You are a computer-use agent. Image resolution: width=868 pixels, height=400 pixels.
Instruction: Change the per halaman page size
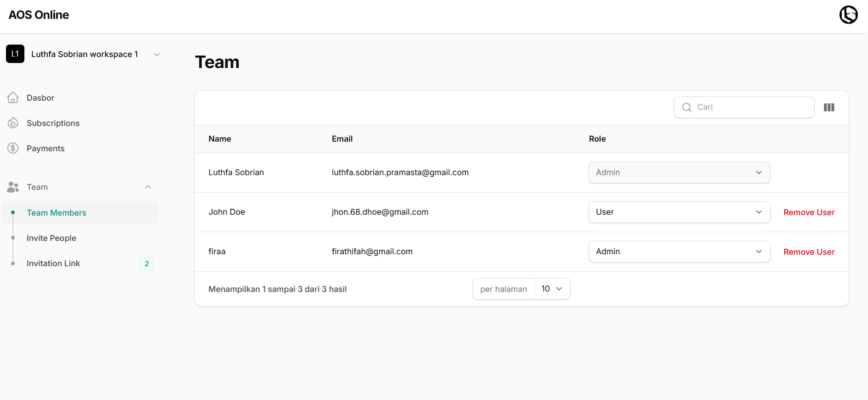[552, 289]
